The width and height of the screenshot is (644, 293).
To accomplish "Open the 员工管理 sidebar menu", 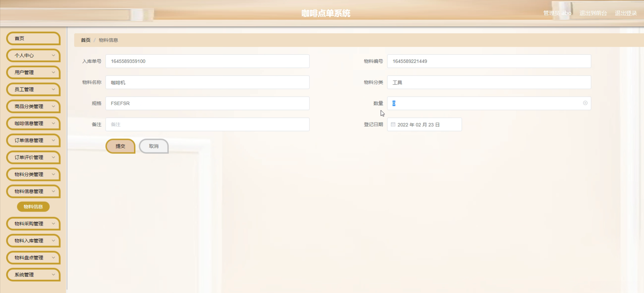I will [x=33, y=89].
